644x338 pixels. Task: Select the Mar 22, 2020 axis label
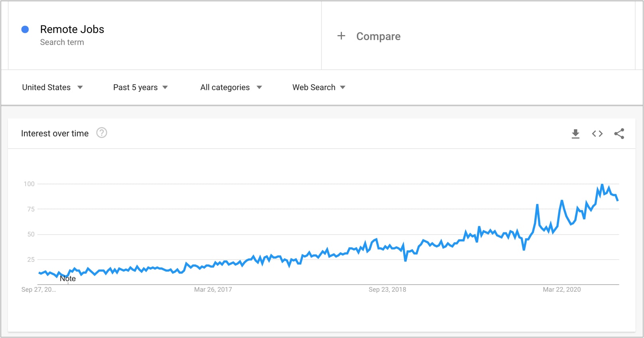click(561, 289)
